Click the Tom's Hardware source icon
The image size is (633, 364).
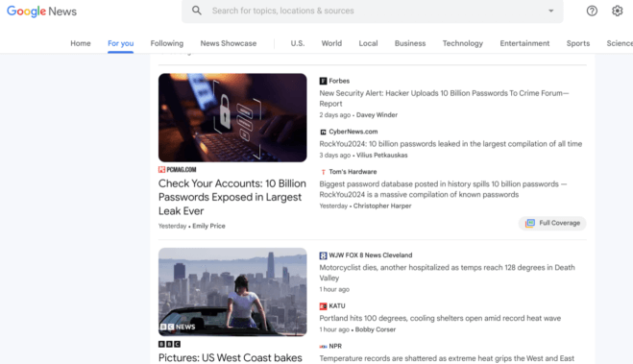(x=323, y=172)
